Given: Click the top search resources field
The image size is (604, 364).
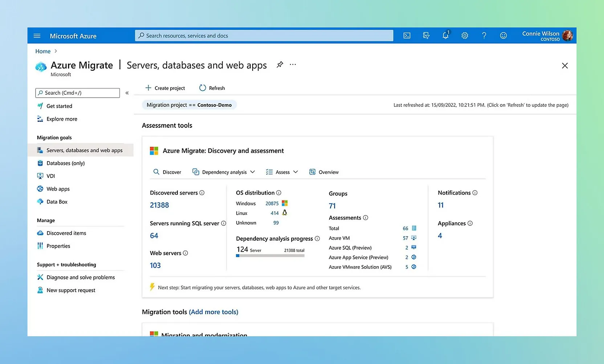Looking at the screenshot, I should (x=264, y=36).
